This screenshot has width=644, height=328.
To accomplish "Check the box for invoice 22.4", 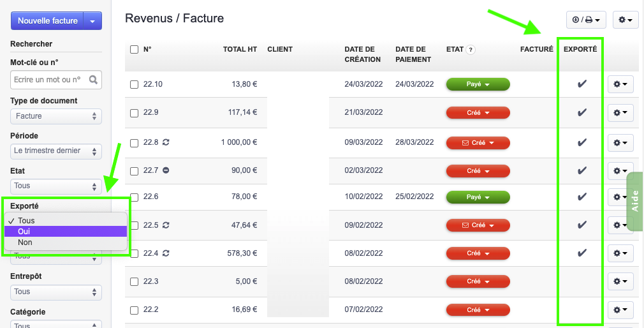I will [x=135, y=253].
